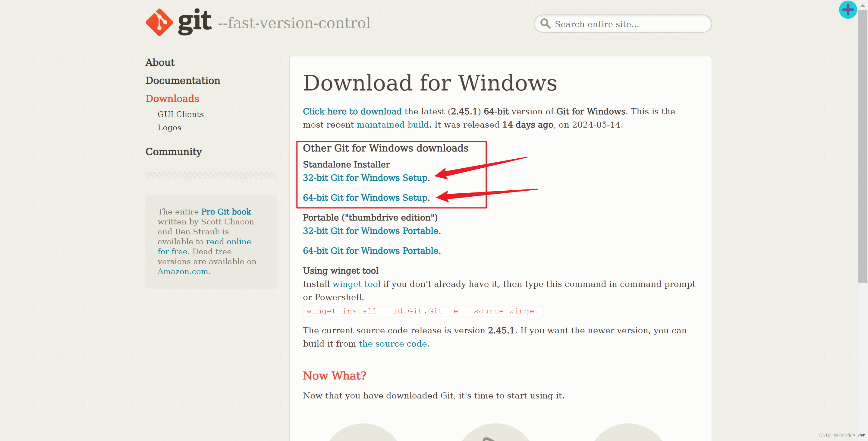Image resolution: width=868 pixels, height=441 pixels.
Task: Go to GUI Clients page
Action: 181,114
